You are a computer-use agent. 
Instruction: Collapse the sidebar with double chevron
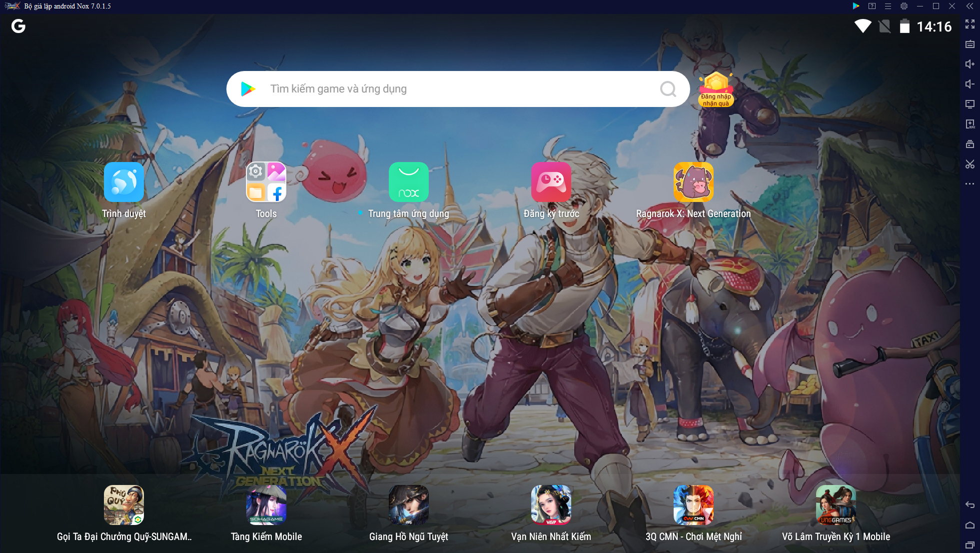point(970,6)
